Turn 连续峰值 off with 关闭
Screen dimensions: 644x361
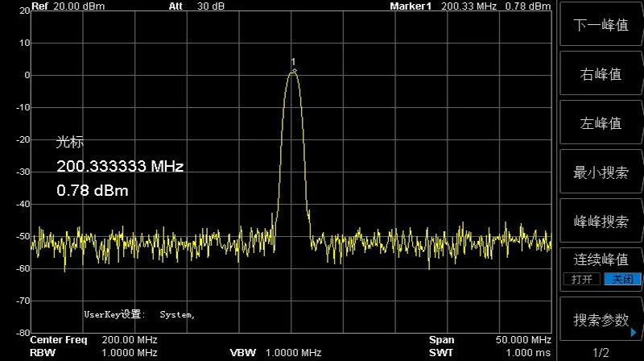(622, 279)
